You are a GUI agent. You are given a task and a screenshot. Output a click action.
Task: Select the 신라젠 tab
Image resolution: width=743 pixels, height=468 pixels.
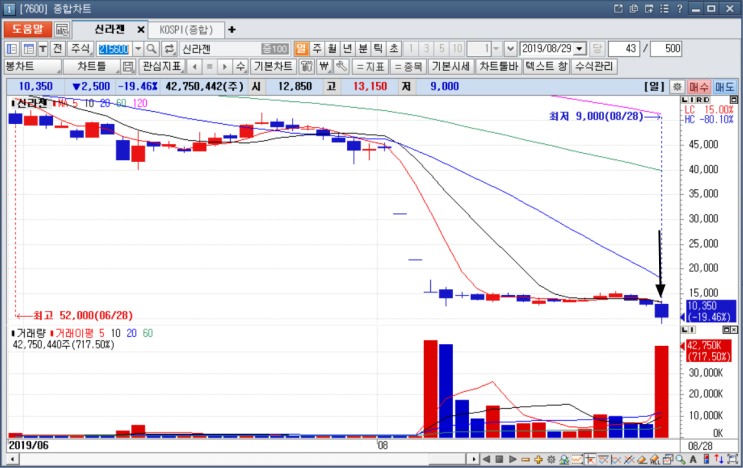coord(109,29)
